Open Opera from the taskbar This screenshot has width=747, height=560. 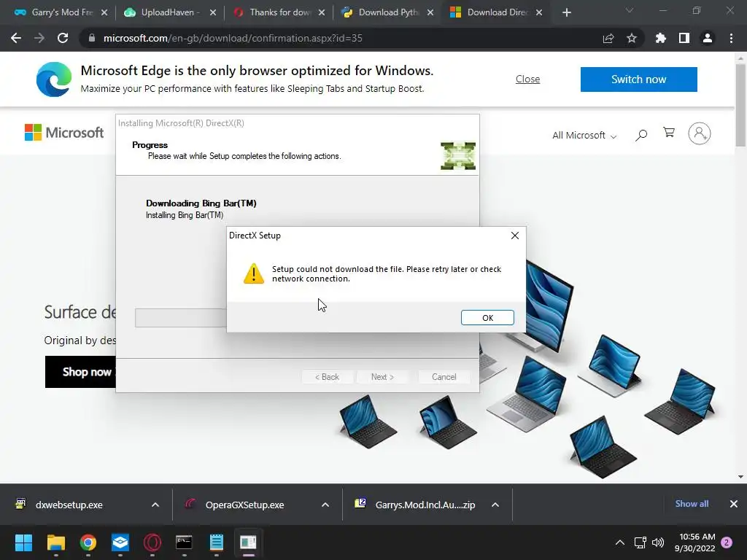[152, 542]
